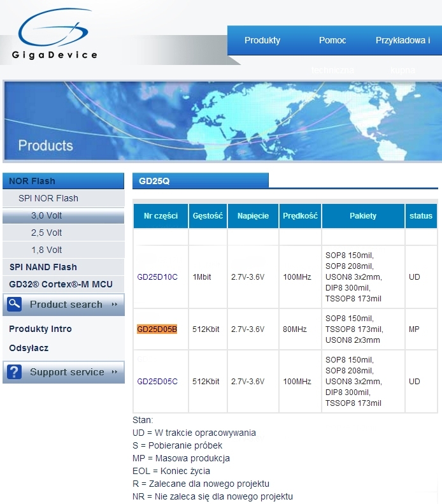
Task: Click the 'S = Pobieranie próbek' legend line
Action: pos(177,445)
